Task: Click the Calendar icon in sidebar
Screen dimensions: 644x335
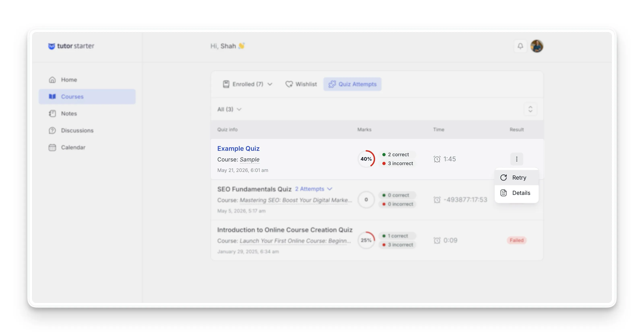Action: (x=52, y=147)
